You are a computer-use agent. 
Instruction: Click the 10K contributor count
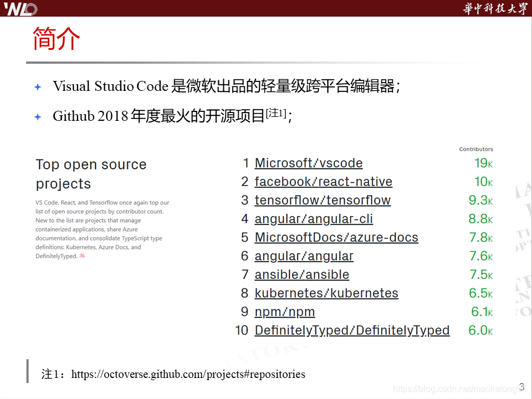tap(483, 182)
